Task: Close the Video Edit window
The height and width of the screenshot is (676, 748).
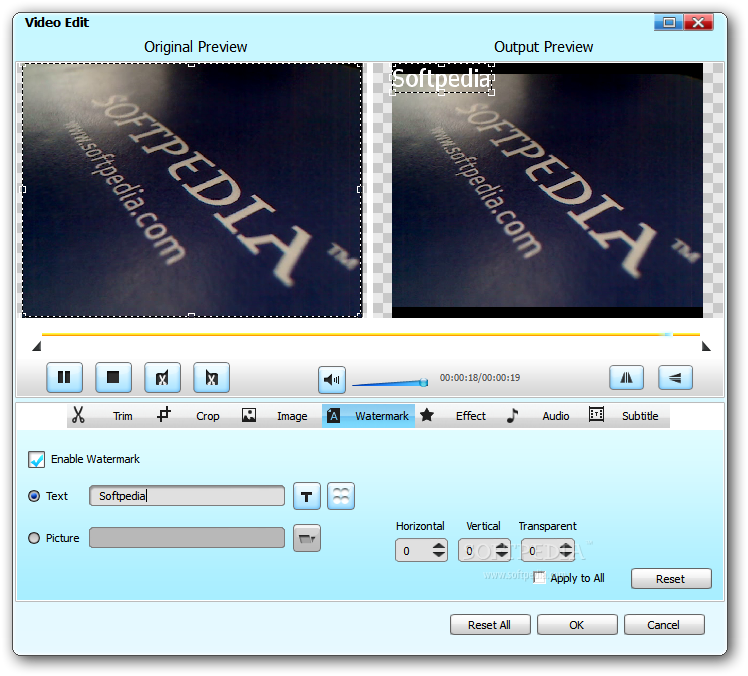Action: (x=698, y=22)
